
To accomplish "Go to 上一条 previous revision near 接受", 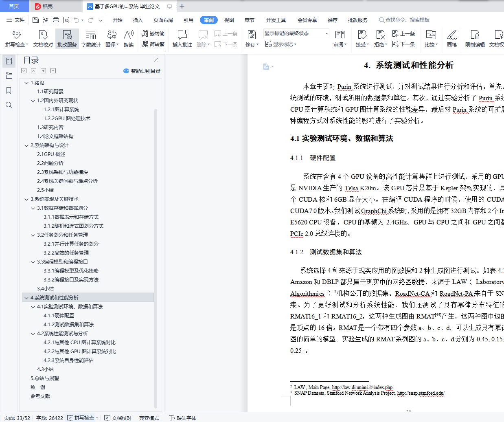I will [403, 34].
